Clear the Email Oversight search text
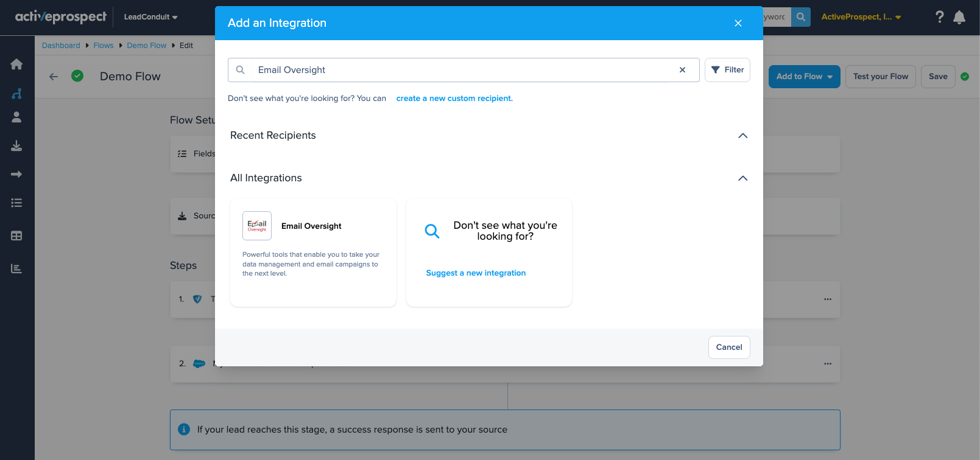This screenshot has width=980, height=460. pos(682,70)
